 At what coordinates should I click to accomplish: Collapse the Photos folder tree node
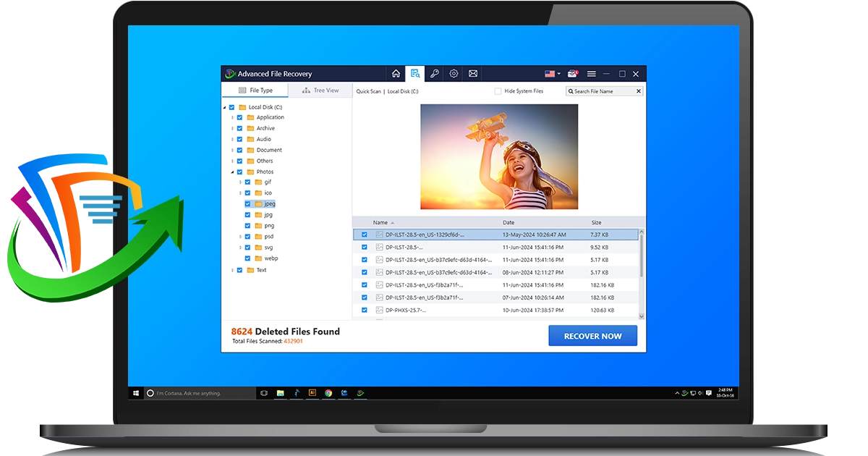231,172
